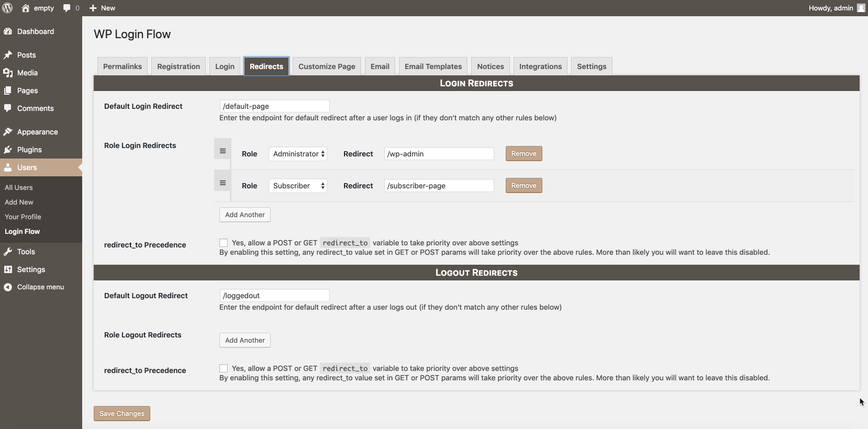Focus the /wp-admin redirect field
Image resolution: width=868 pixels, height=429 pixels.
click(439, 154)
